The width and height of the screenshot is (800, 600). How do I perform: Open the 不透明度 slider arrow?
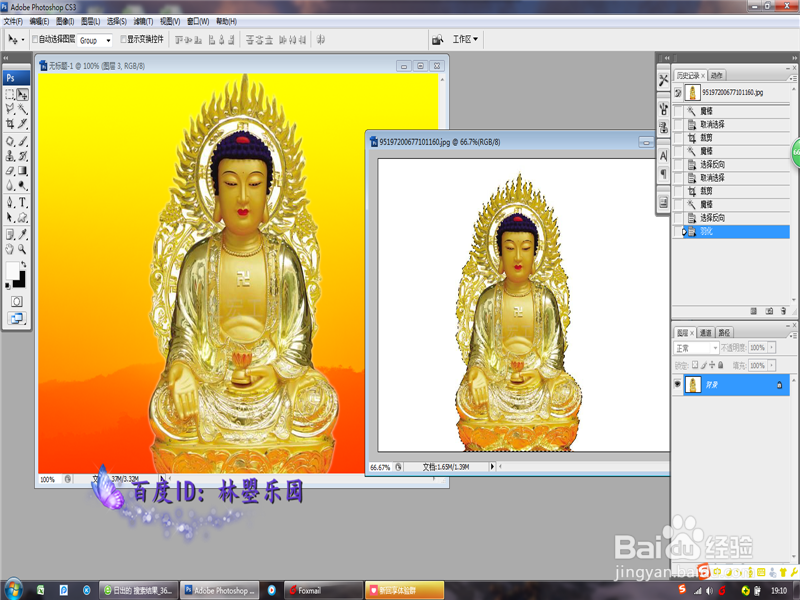pyautogui.click(x=771, y=347)
